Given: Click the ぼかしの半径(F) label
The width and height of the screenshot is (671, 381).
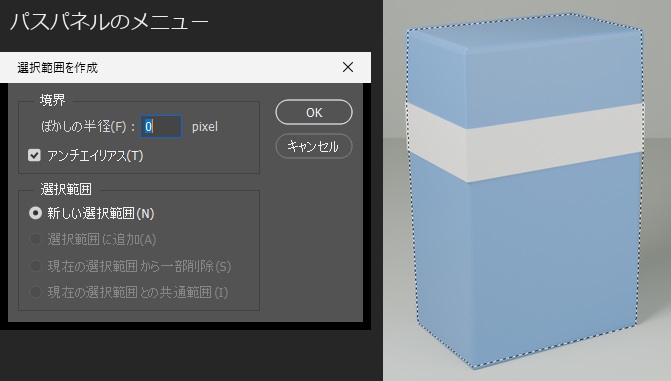Looking at the screenshot, I should (88, 126).
